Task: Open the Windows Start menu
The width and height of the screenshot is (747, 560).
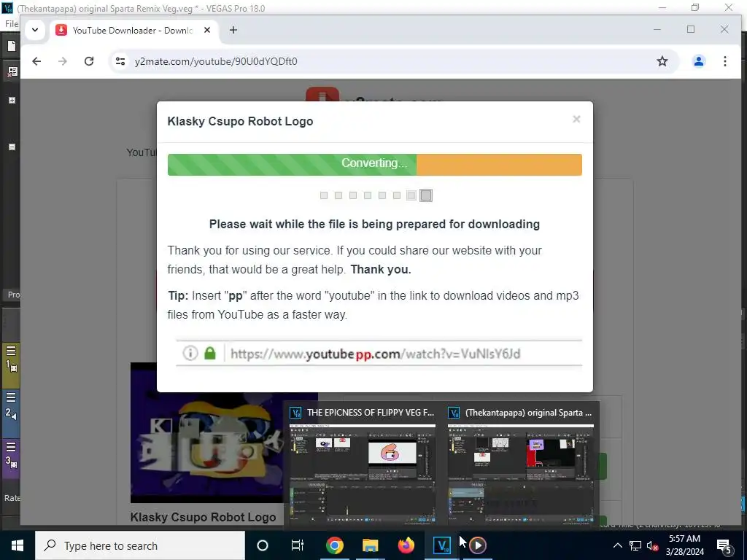Action: [18, 545]
